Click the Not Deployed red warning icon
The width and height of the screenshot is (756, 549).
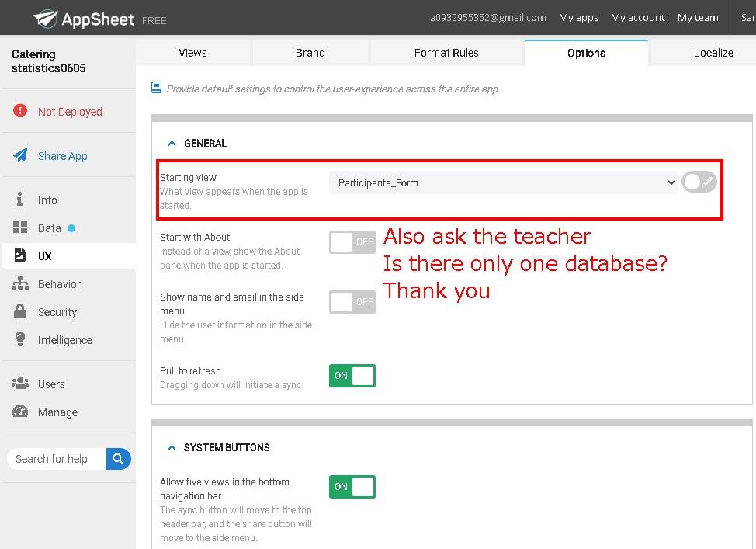coord(20,111)
